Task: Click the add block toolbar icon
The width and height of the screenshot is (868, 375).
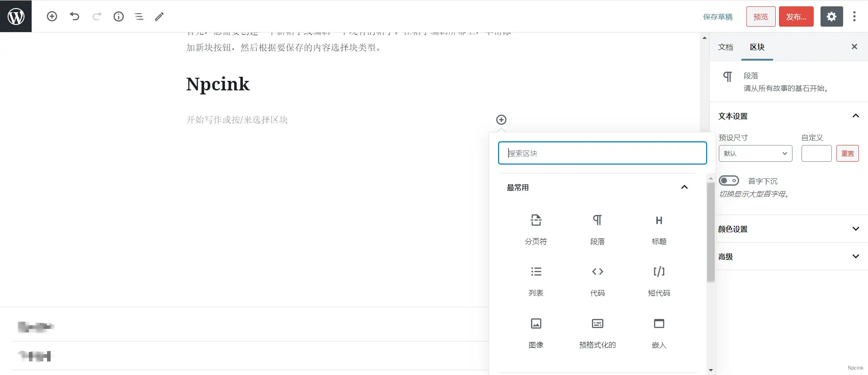Action: 52,17
